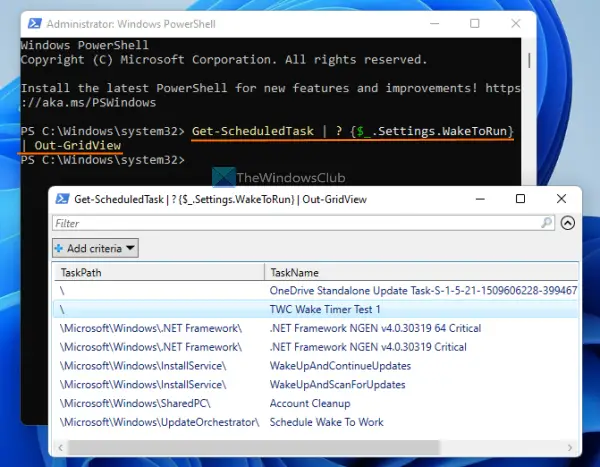The image size is (600, 467).
Task: Click the \Microsoft\Windows\UpdateOrchestrator\ path cell
Action: [x=159, y=422]
